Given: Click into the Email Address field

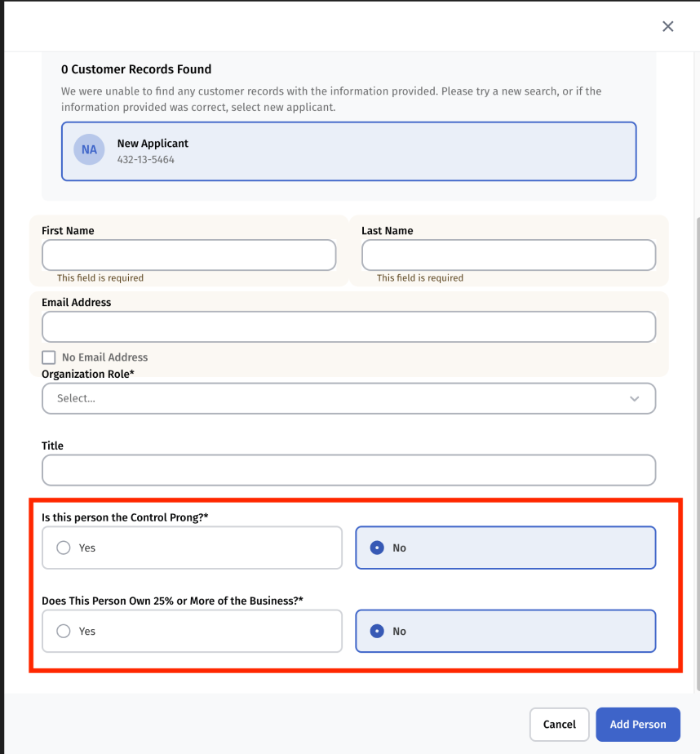Looking at the screenshot, I should click(348, 326).
